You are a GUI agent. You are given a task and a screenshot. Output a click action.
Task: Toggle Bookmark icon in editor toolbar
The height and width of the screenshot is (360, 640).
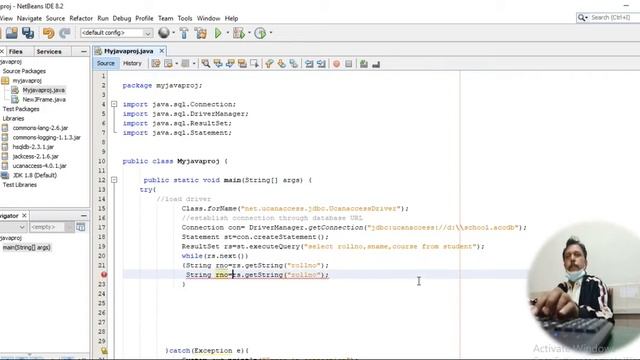pyautogui.click(x=293, y=64)
